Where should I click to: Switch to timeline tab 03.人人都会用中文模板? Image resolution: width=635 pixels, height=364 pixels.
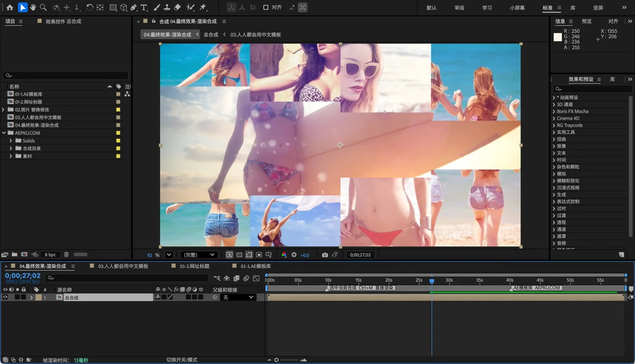(x=123, y=266)
